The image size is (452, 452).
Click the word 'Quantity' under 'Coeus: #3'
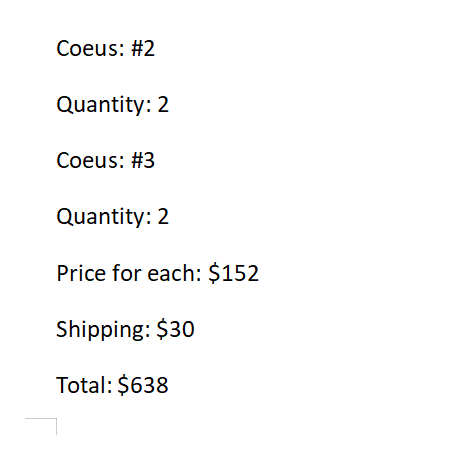pyautogui.click(x=101, y=217)
